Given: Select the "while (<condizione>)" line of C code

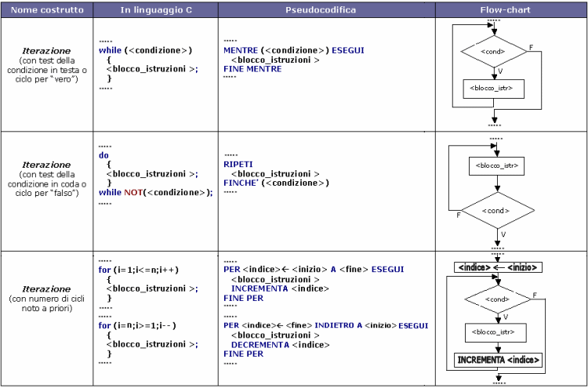Looking at the screenshot, I should tap(146, 50).
